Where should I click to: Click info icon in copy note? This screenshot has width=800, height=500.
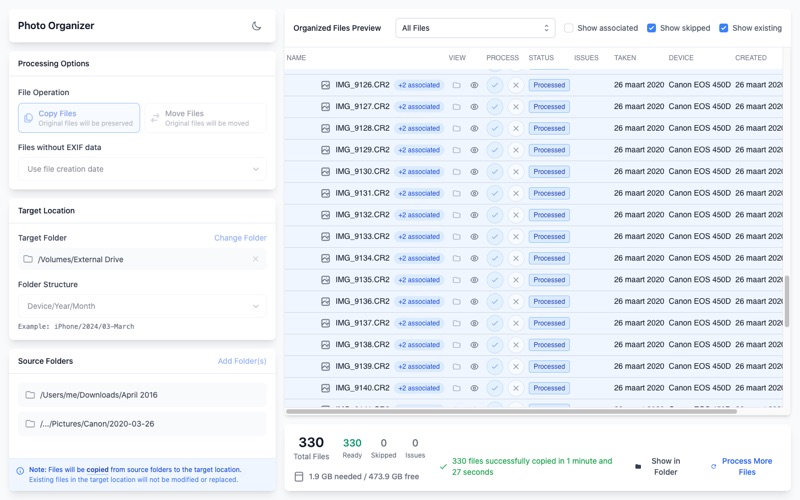pos(20,471)
